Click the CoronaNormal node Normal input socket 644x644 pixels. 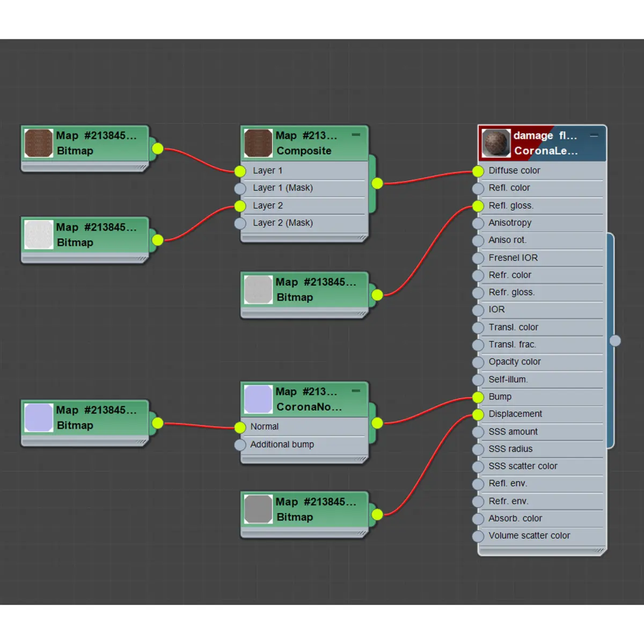(240, 428)
